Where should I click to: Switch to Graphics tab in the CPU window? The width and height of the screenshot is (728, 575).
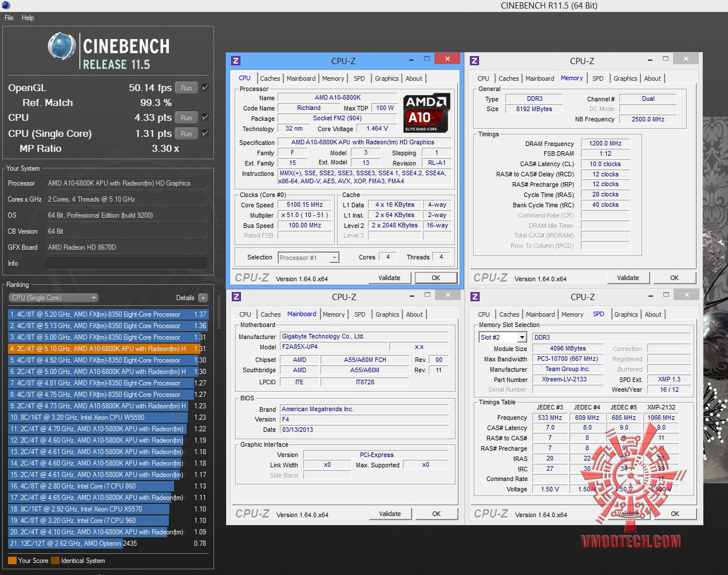pyautogui.click(x=387, y=78)
